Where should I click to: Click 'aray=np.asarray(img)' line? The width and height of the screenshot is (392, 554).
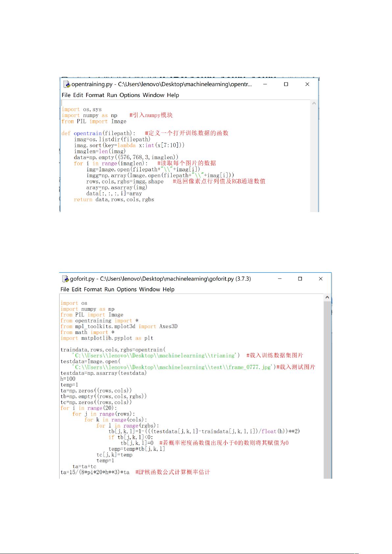click(x=117, y=187)
